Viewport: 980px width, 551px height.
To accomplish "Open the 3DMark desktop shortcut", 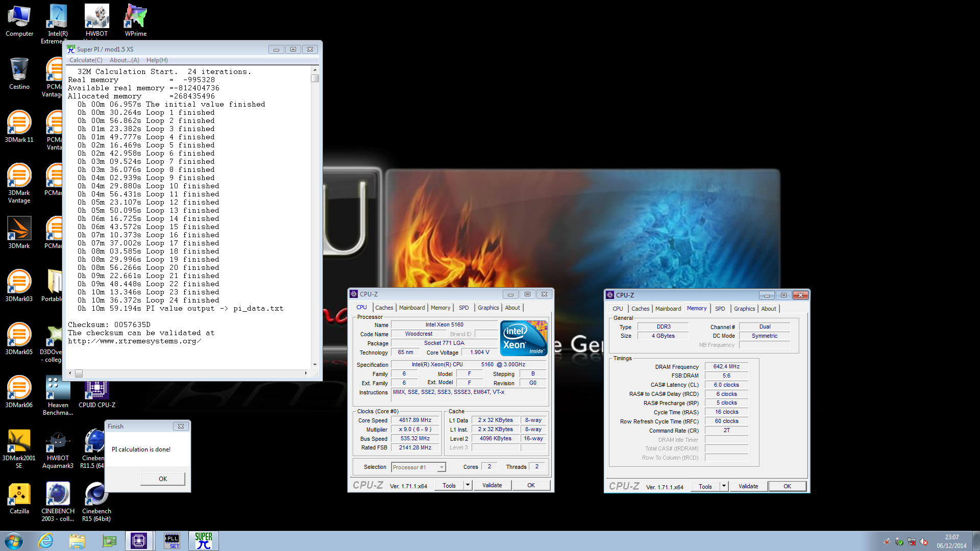I will (x=19, y=233).
